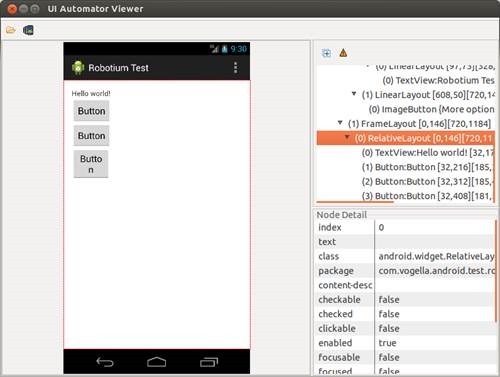Click the 'Hello world!' text in preview

pyautogui.click(x=91, y=94)
